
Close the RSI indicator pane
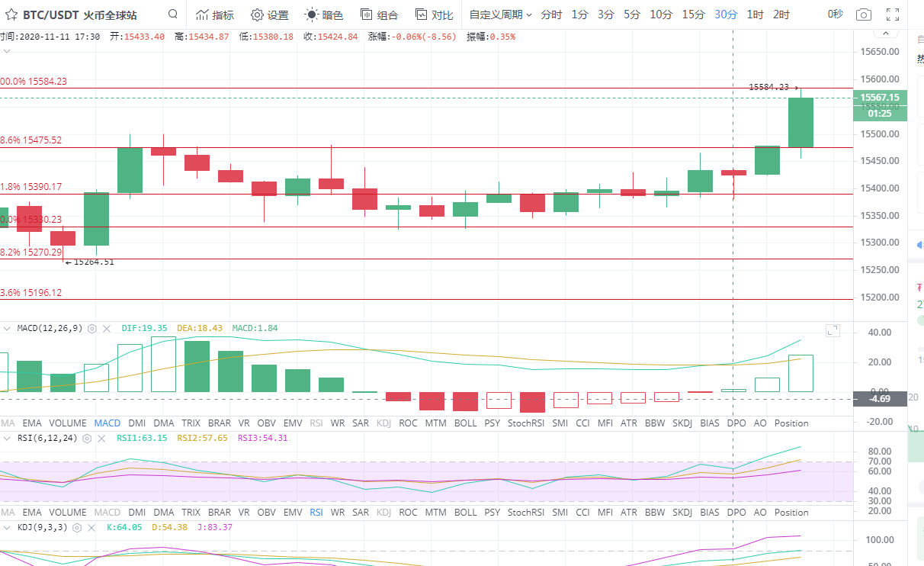point(101,439)
